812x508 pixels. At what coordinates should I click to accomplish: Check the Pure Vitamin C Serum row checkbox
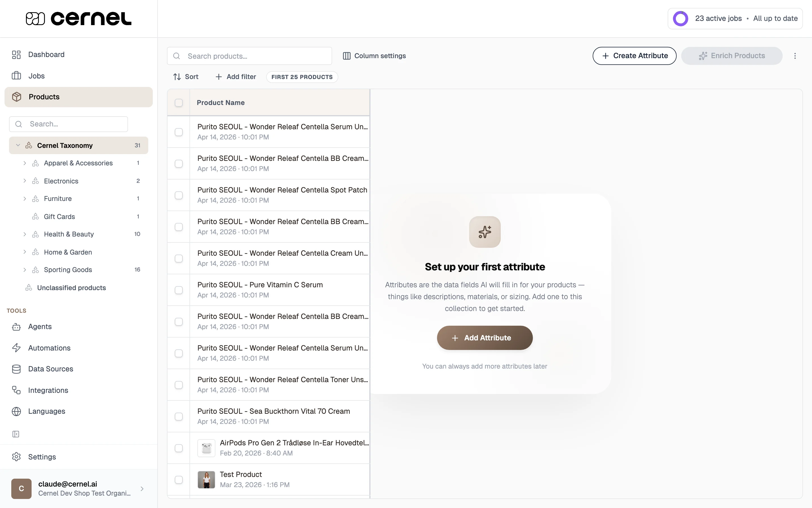coord(179,290)
